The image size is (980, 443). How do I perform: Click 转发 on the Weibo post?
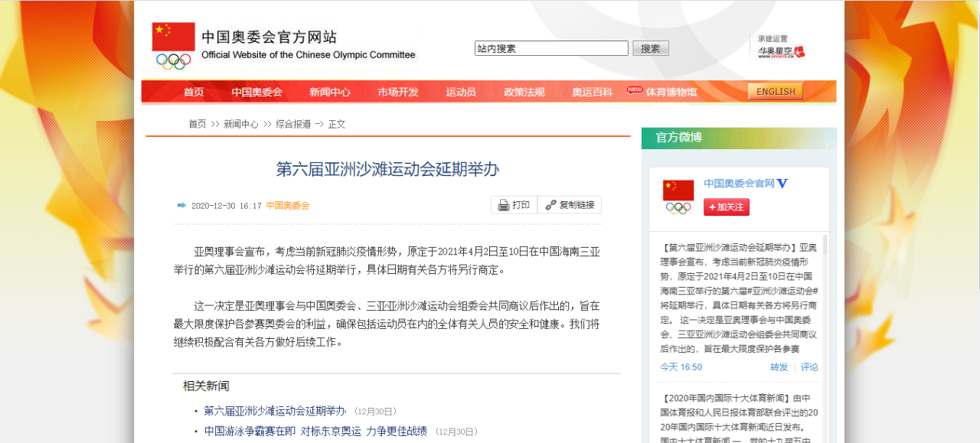click(x=779, y=367)
